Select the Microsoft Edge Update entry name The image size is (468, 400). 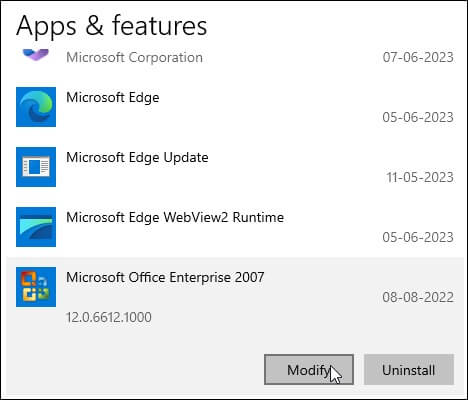(x=137, y=158)
